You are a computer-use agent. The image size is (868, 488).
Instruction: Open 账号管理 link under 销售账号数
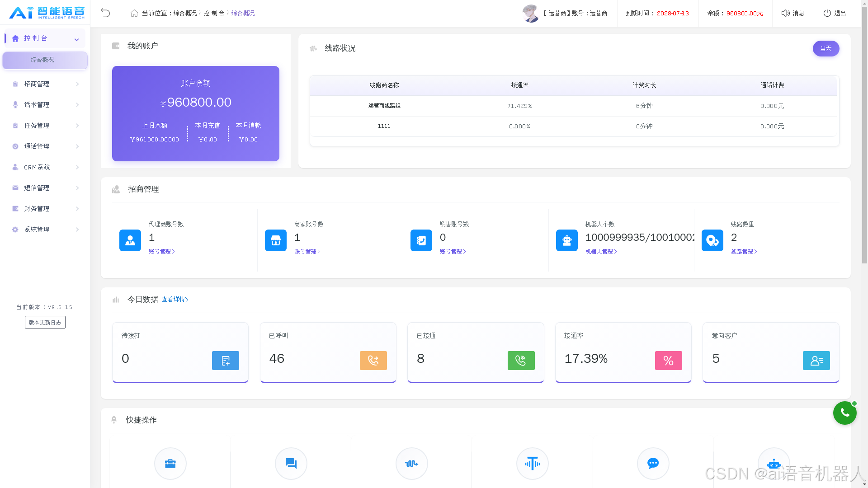point(453,252)
